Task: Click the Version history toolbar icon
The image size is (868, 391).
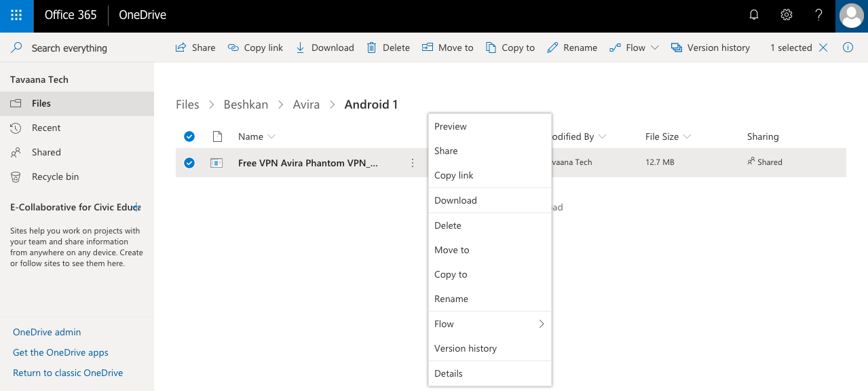Action: click(x=676, y=48)
